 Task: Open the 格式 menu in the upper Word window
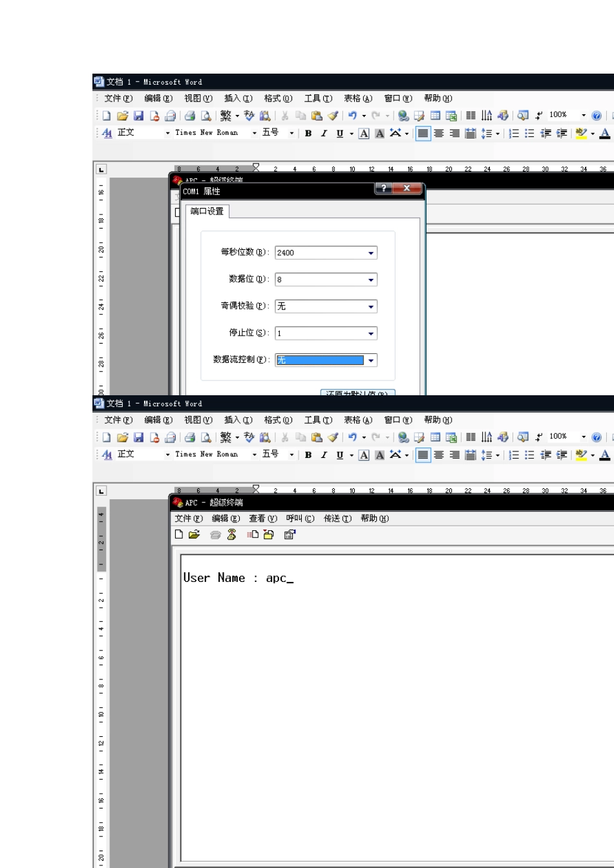tap(278, 99)
